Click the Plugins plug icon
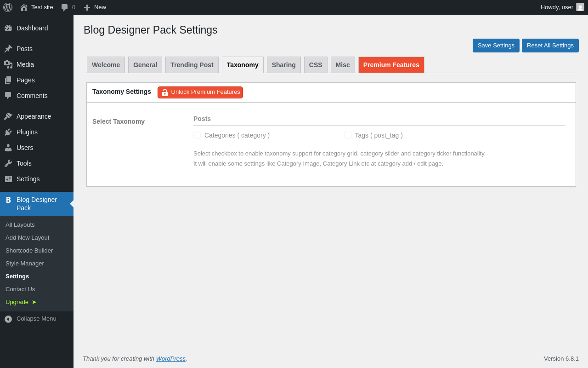588x368 pixels. tap(8, 132)
